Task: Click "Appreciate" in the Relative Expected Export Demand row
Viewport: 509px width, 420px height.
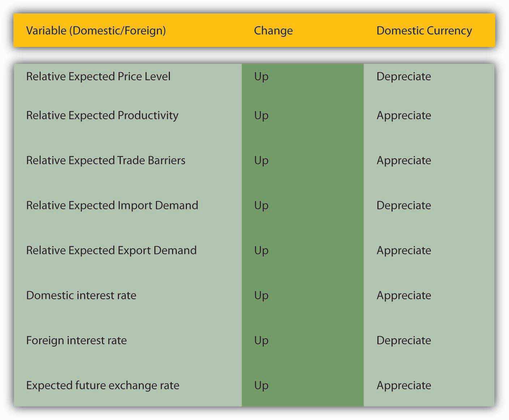Action: coord(403,250)
